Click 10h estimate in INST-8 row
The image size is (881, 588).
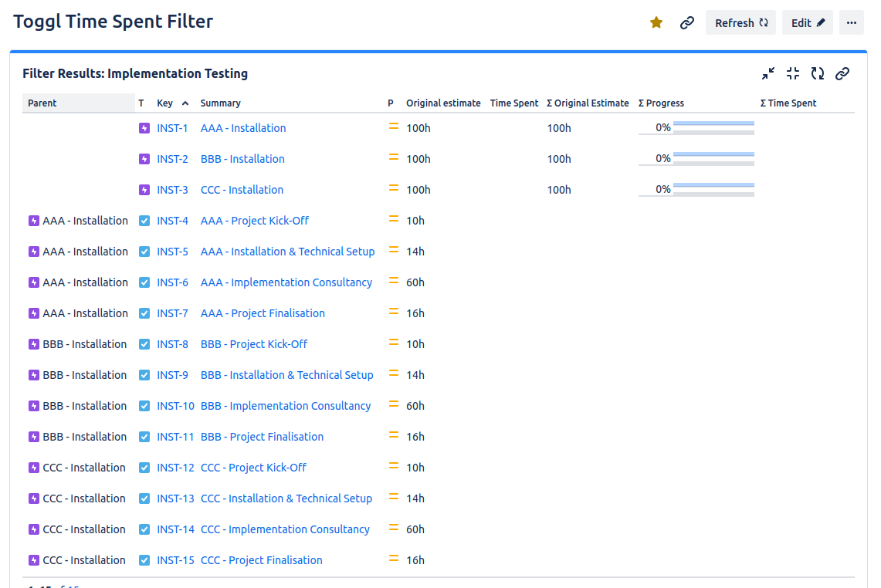pyautogui.click(x=415, y=344)
